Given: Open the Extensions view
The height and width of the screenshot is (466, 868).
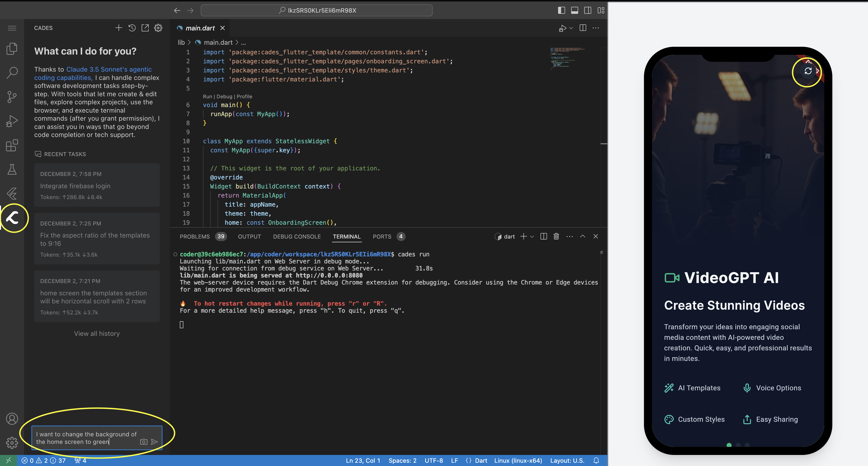Looking at the screenshot, I should pyautogui.click(x=12, y=145).
